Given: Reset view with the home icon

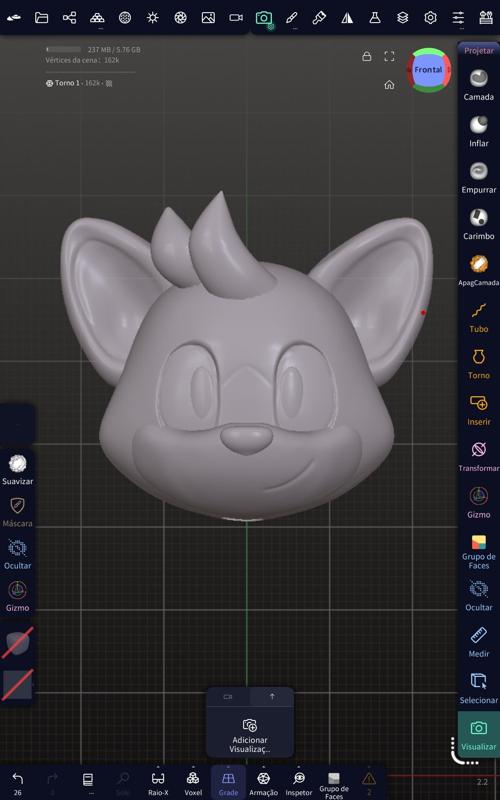Looking at the screenshot, I should pos(389,85).
